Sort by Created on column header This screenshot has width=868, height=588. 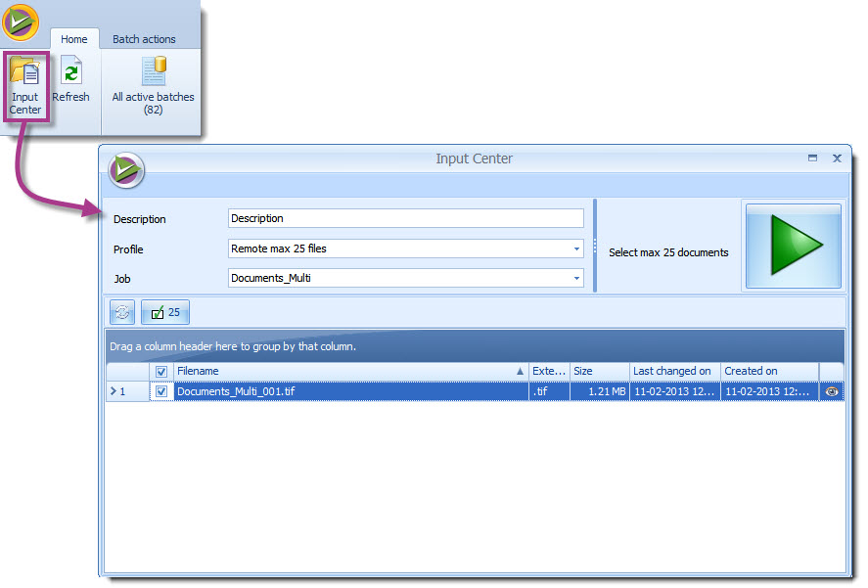pyautogui.click(x=769, y=371)
